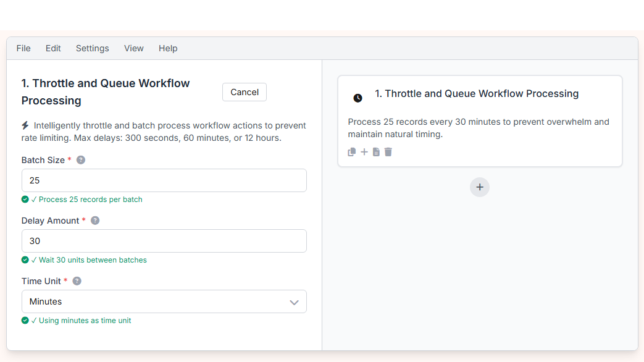The image size is (644, 362).
Task: Duplicate the Throttle workflow step
Action: pos(351,151)
